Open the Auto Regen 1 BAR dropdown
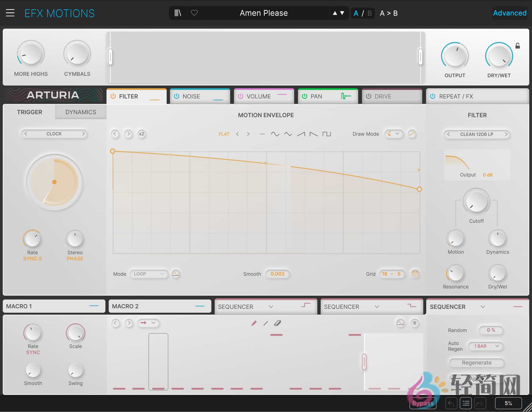Viewport: 532px width, 412px height. [x=486, y=346]
